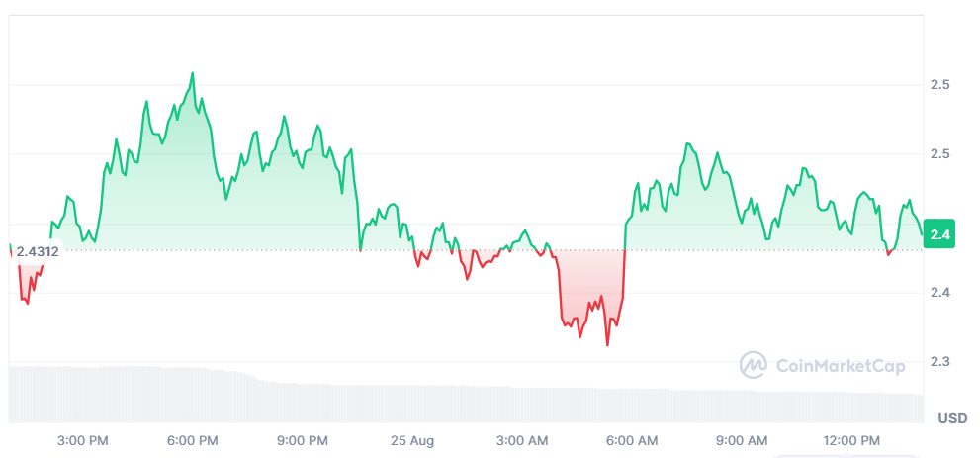
Task: Click the 6:00 AM time axis label
Action: coord(634,441)
